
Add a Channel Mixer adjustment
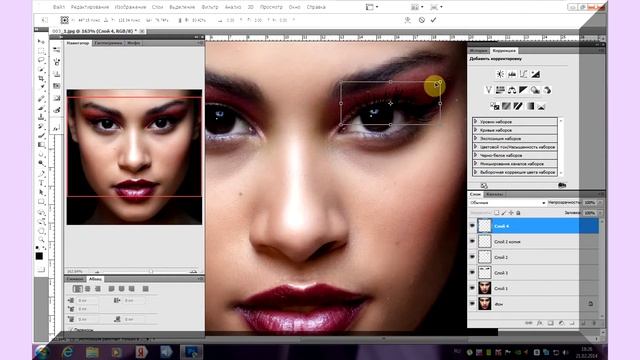[547, 90]
